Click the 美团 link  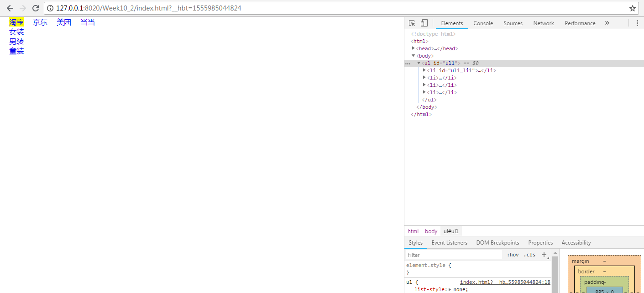click(64, 22)
